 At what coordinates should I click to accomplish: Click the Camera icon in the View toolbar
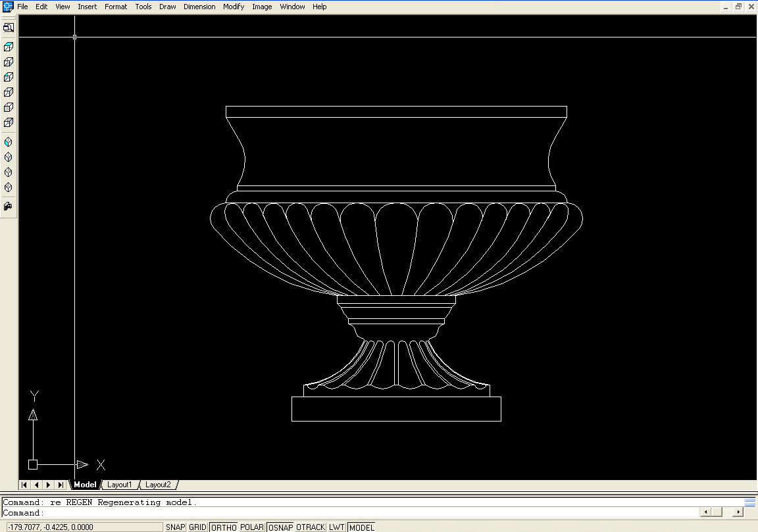point(9,206)
